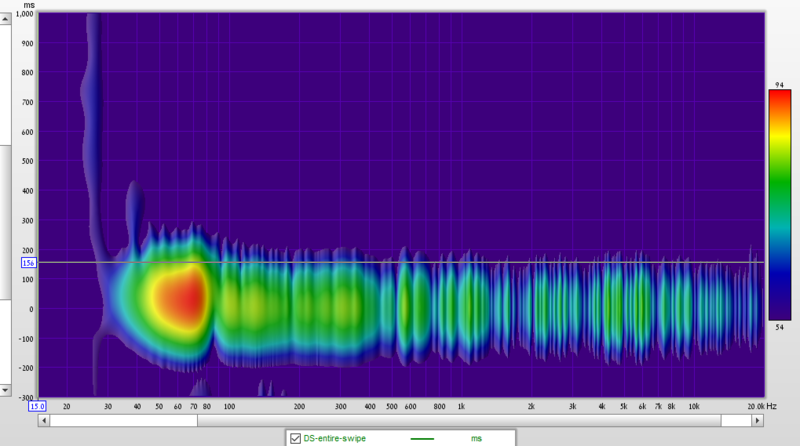The image size is (800, 446).
Task: Click the 15.0 frequency axis start field
Action: click(x=37, y=406)
